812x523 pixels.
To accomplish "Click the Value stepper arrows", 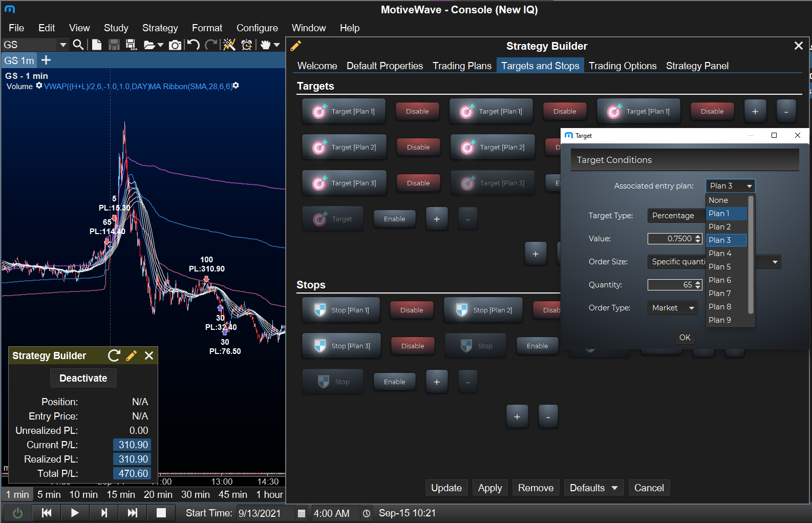I will click(x=698, y=239).
